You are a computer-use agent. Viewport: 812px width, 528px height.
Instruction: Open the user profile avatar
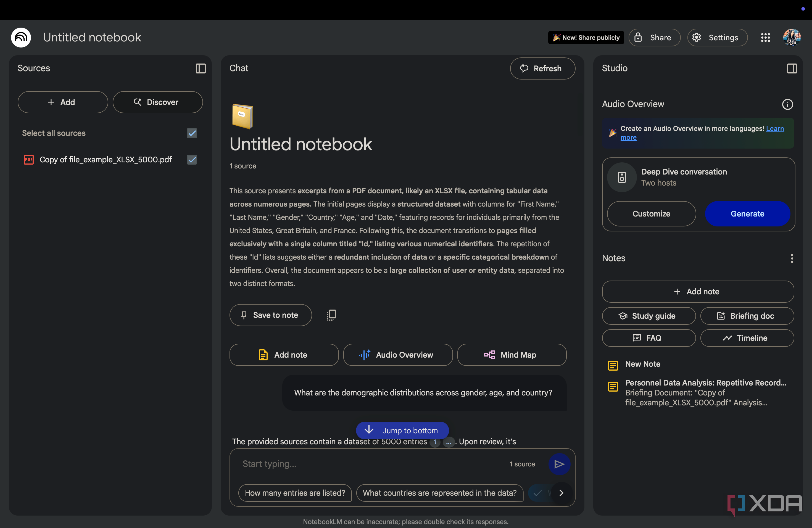[792, 38]
